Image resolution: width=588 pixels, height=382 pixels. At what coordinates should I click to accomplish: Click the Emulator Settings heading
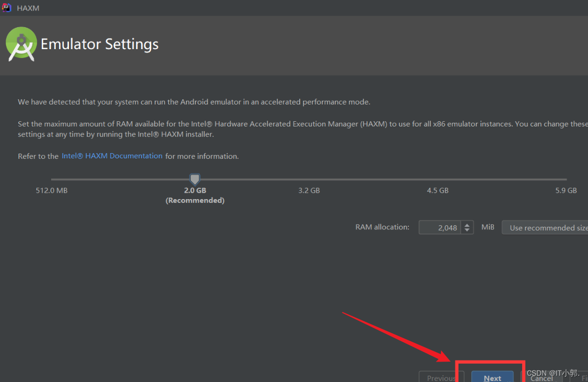tap(99, 44)
